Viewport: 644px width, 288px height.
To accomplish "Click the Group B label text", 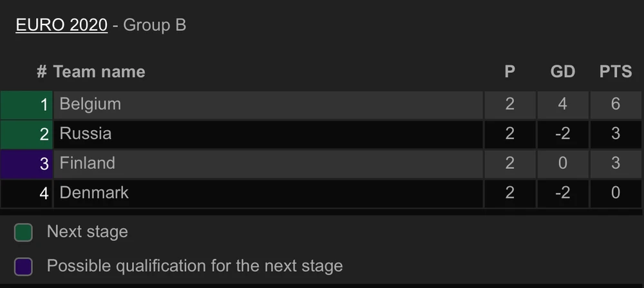I will tap(155, 25).
